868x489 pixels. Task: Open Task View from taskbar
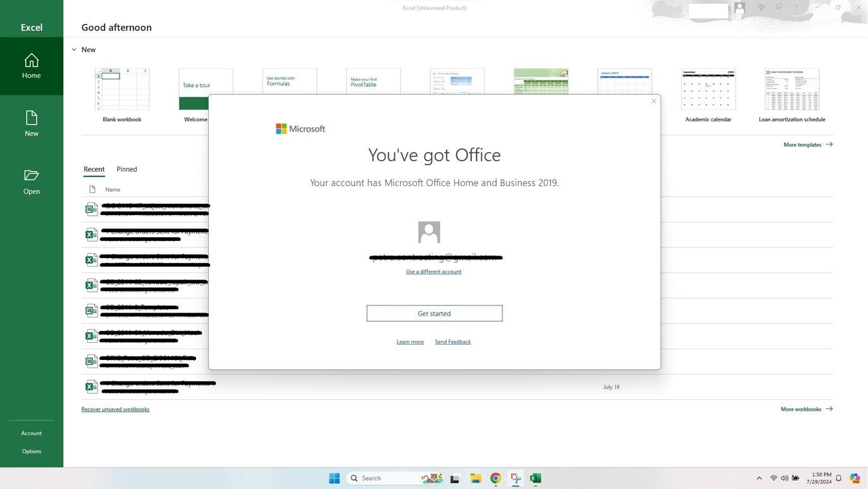(x=454, y=479)
